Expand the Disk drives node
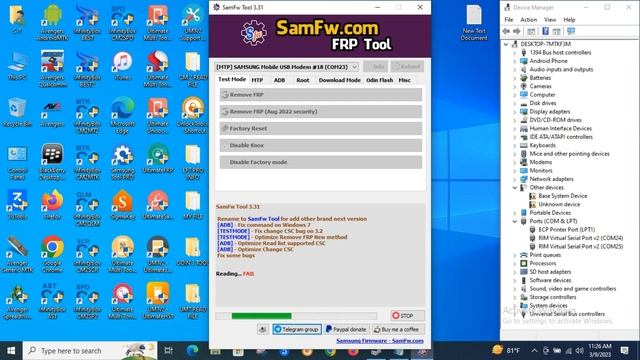Image resolution: width=640 pixels, height=360 pixels. click(x=515, y=103)
